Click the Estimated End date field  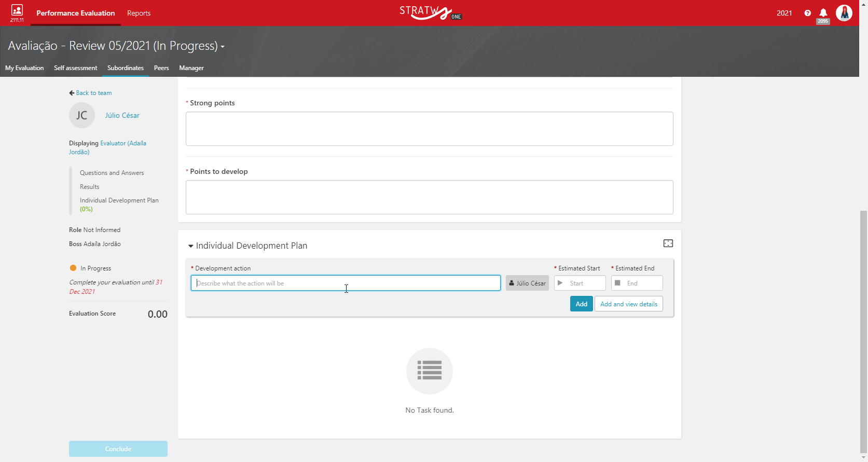click(637, 283)
